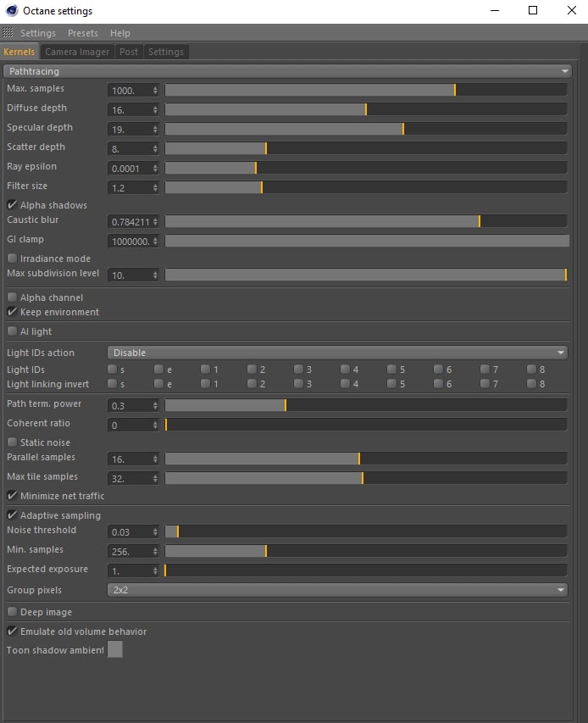Screen dimensions: 588x723
Task: Switch to the Camera Imager tab
Action: (77, 52)
